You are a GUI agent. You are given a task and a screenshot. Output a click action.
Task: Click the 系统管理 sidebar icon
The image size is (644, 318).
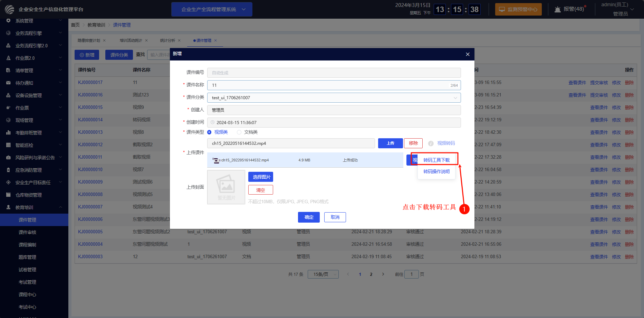click(8, 21)
